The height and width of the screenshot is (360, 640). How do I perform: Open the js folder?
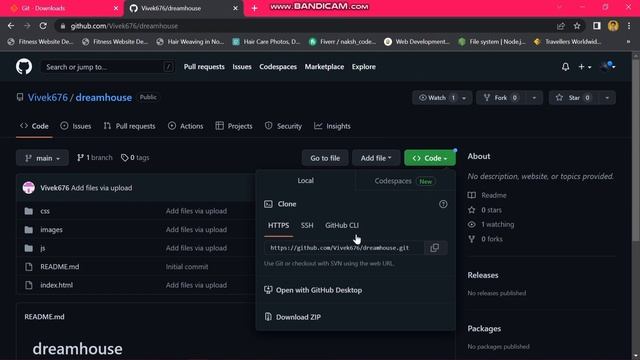point(42,248)
